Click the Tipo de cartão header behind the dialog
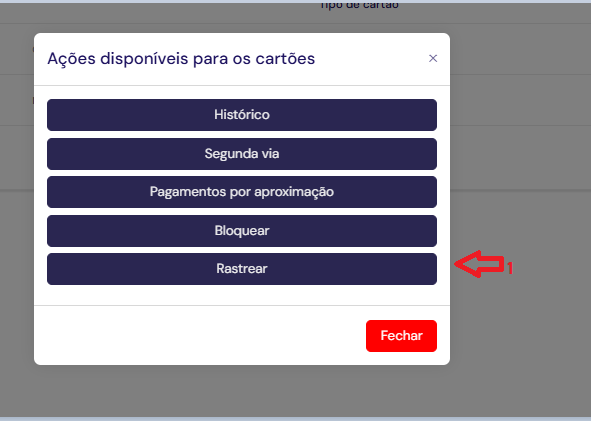This screenshot has height=421, width=591. click(359, 5)
